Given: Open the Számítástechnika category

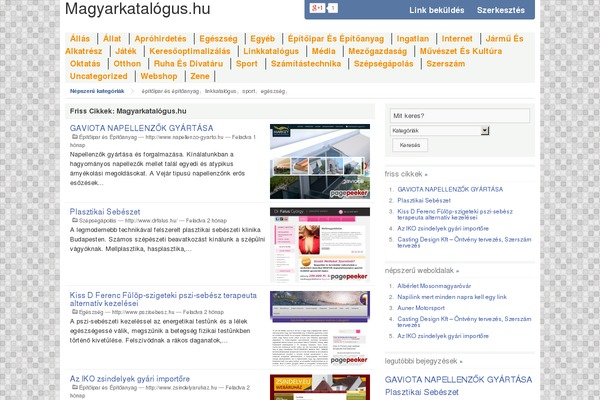Looking at the screenshot, I should coord(306,64).
